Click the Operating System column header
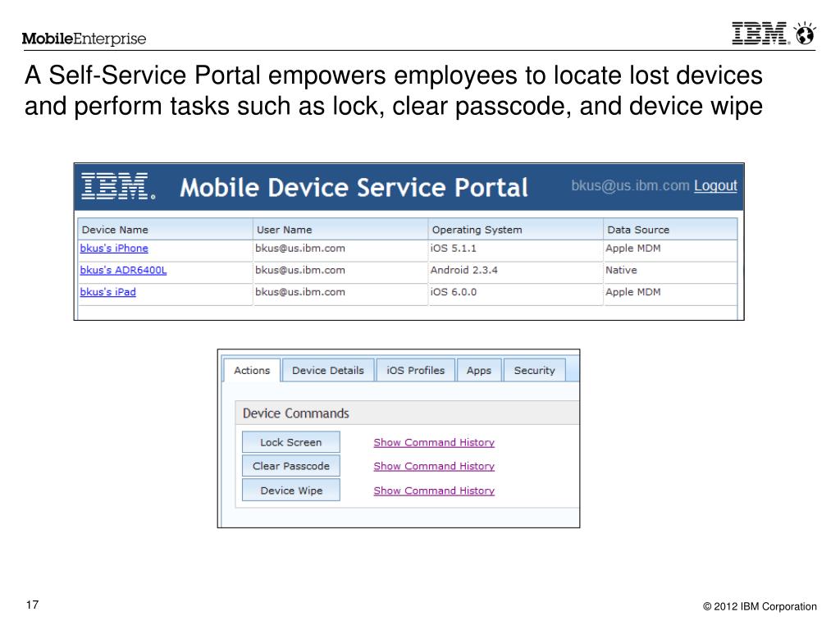This screenshot has height=630, width=840. (515, 230)
